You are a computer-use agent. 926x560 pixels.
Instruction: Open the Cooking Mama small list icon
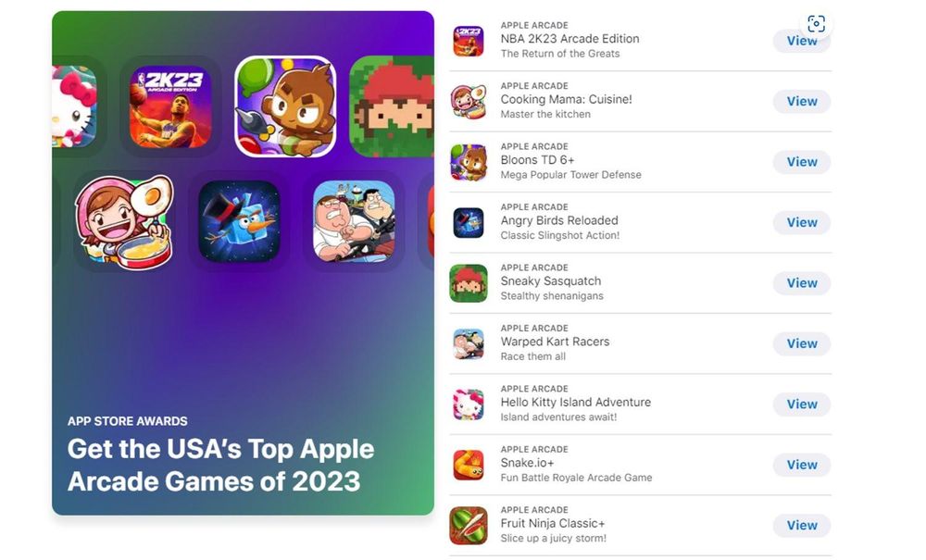coord(469,102)
